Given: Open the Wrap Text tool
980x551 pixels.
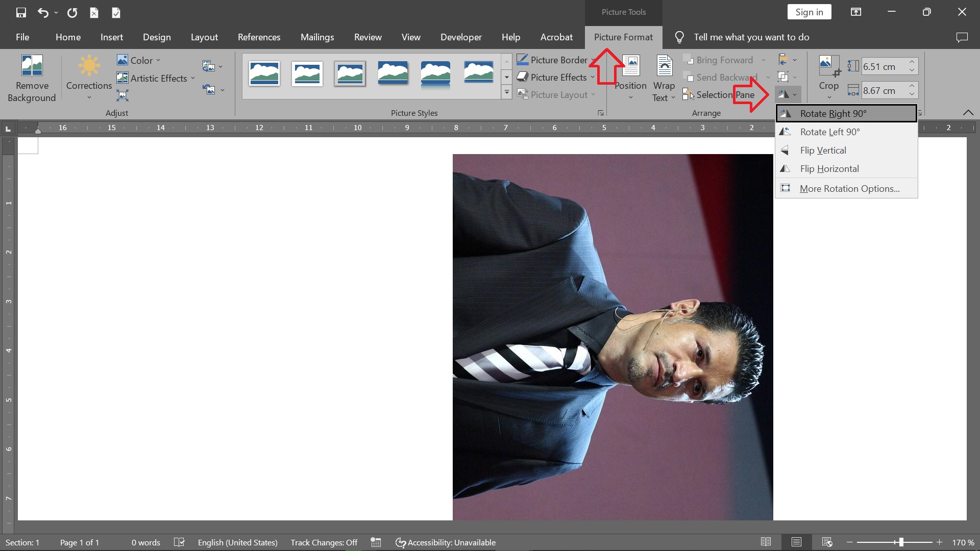Looking at the screenshot, I should click(x=664, y=78).
